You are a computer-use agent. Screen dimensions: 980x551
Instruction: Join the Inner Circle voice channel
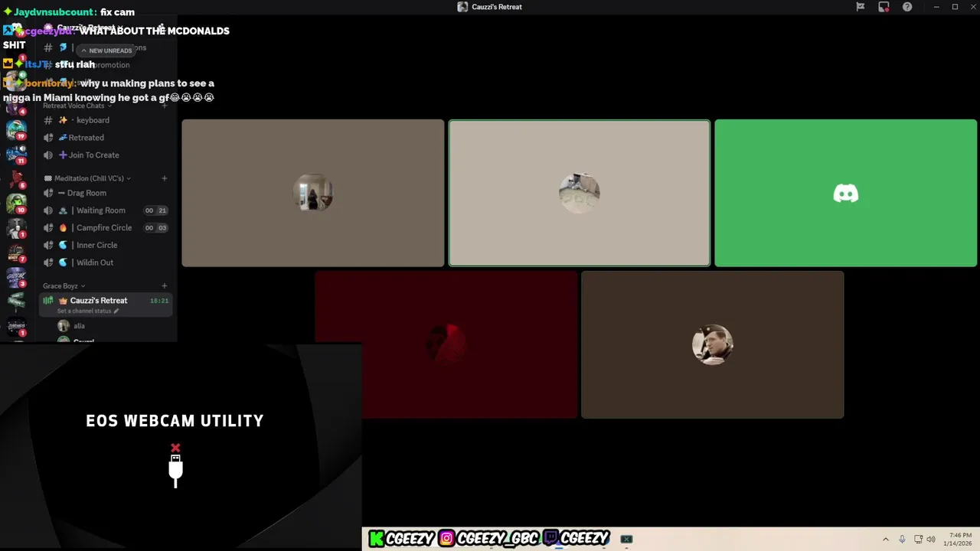pos(106,246)
